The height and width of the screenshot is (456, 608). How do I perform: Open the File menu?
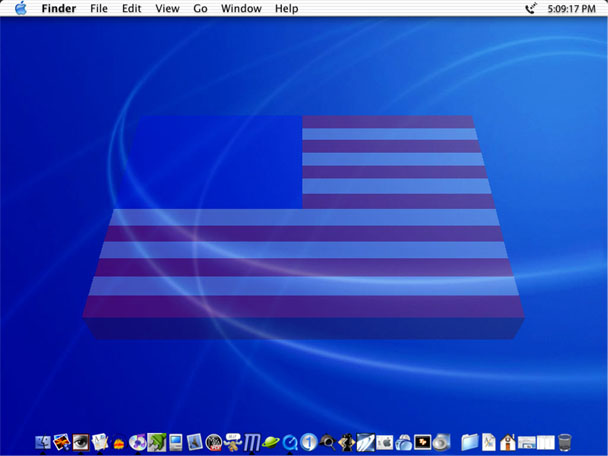coord(99,9)
